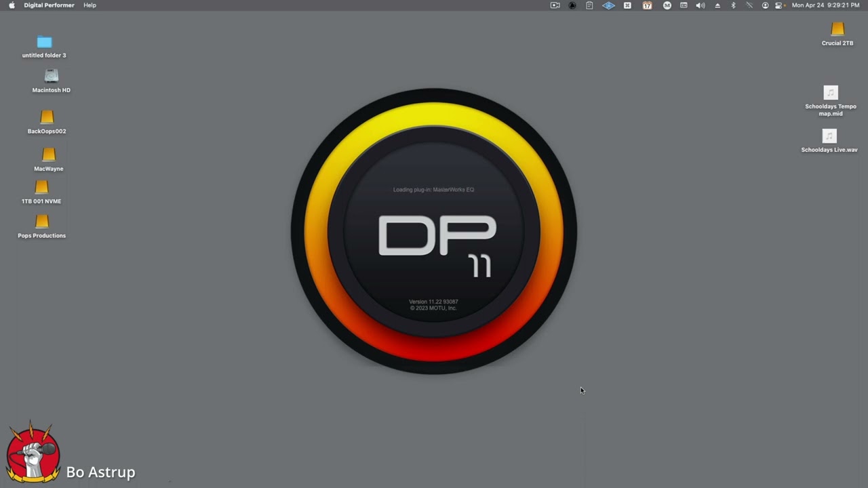Click the 'Pops Productions' label
The width and height of the screenshot is (868, 488).
click(42, 236)
